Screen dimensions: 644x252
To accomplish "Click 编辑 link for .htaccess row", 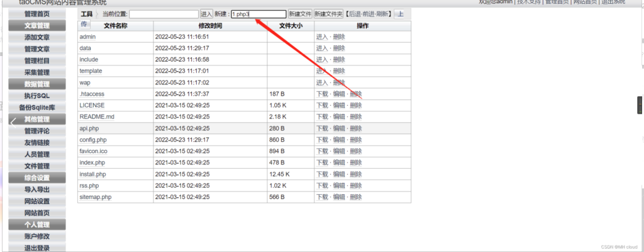I will (339, 94).
